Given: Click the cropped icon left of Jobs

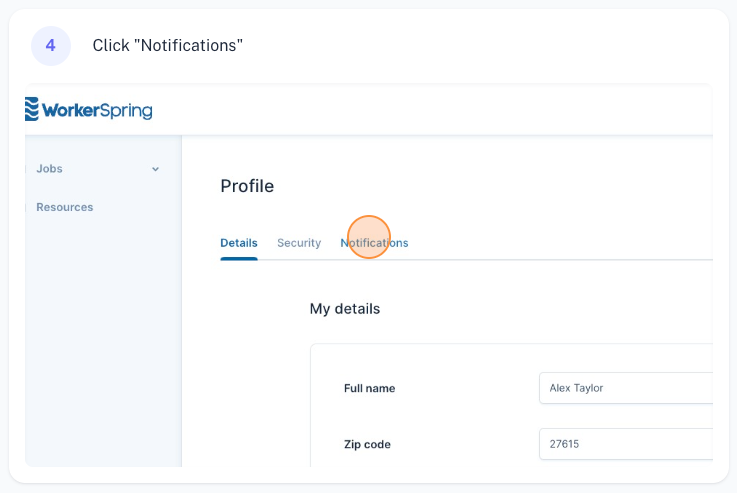Looking at the screenshot, I should pyautogui.click(x=27, y=169).
